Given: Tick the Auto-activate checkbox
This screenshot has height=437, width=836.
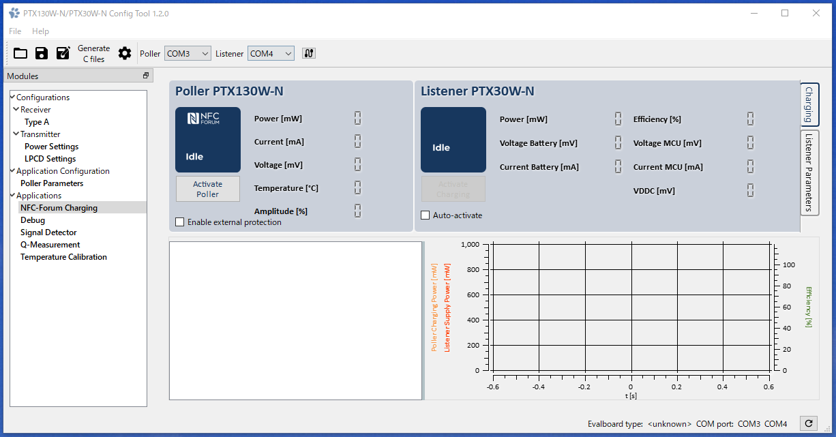Looking at the screenshot, I should [x=425, y=215].
